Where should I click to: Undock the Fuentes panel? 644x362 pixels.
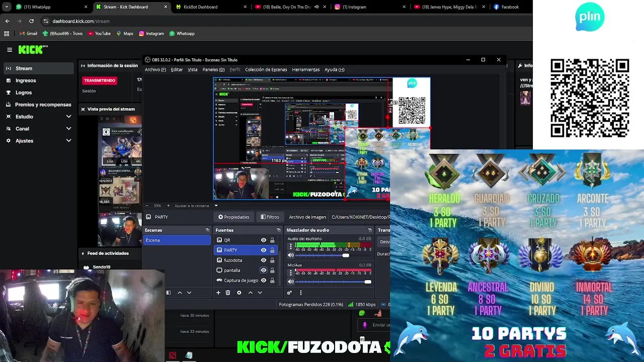click(x=278, y=230)
